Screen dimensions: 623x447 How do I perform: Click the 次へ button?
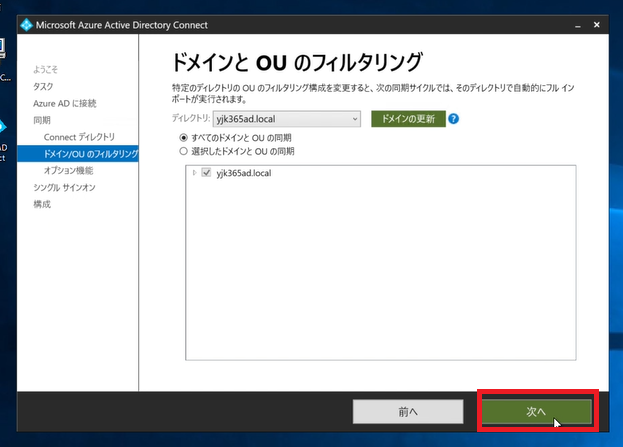point(536,411)
